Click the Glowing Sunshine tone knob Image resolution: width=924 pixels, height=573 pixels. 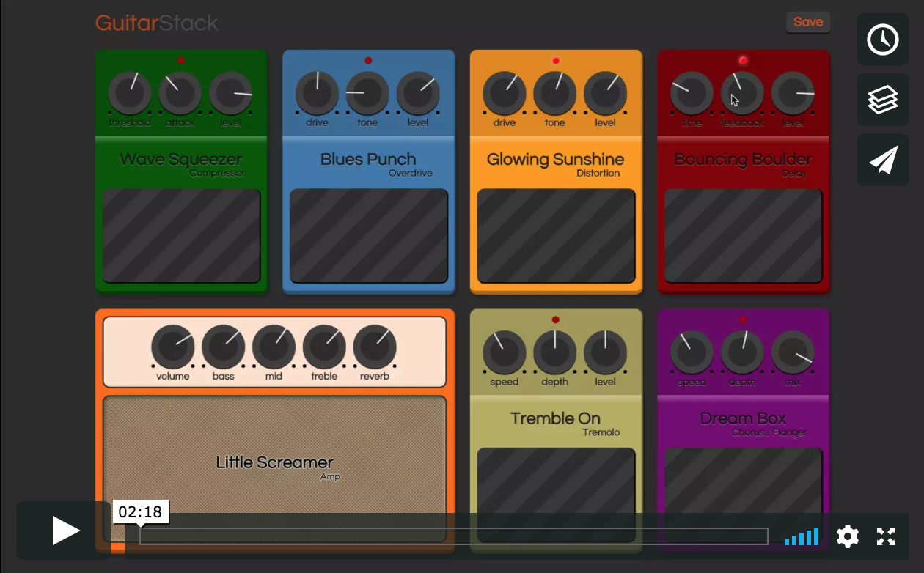(554, 93)
